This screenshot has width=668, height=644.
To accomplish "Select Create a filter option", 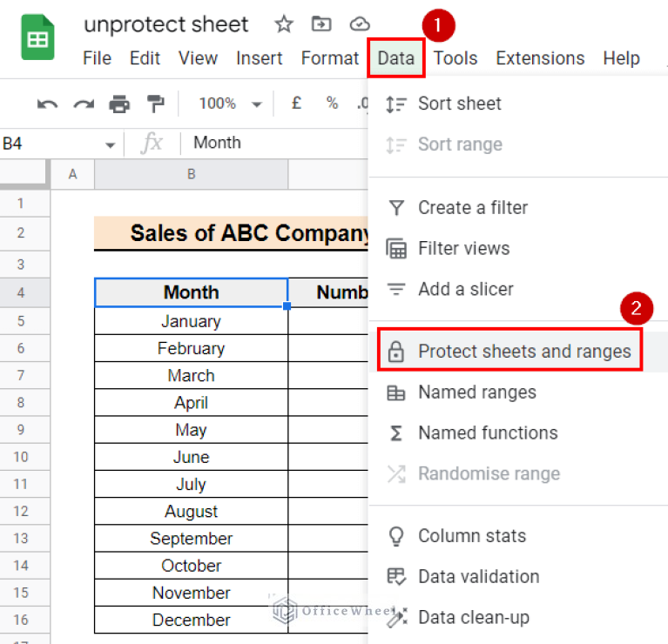I will pyautogui.click(x=472, y=208).
